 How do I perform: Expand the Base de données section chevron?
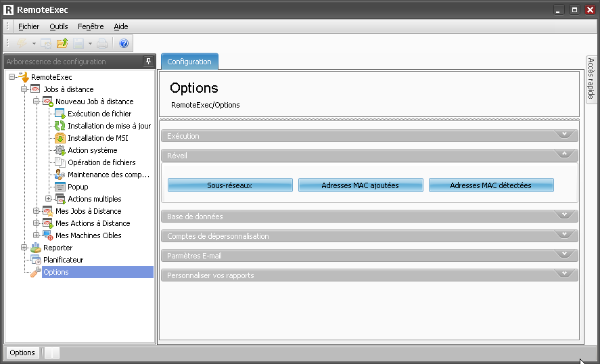(x=564, y=214)
